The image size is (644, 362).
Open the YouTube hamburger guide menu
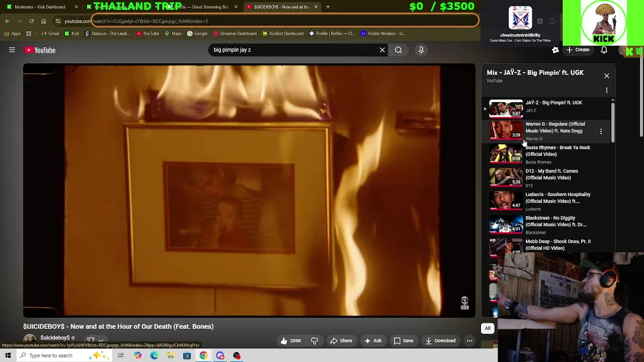pyautogui.click(x=12, y=50)
